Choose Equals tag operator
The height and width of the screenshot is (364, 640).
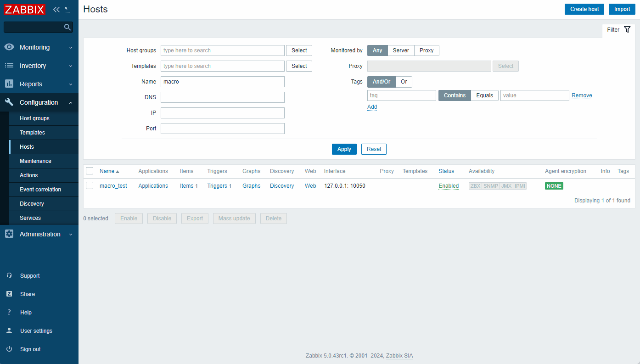[484, 95]
